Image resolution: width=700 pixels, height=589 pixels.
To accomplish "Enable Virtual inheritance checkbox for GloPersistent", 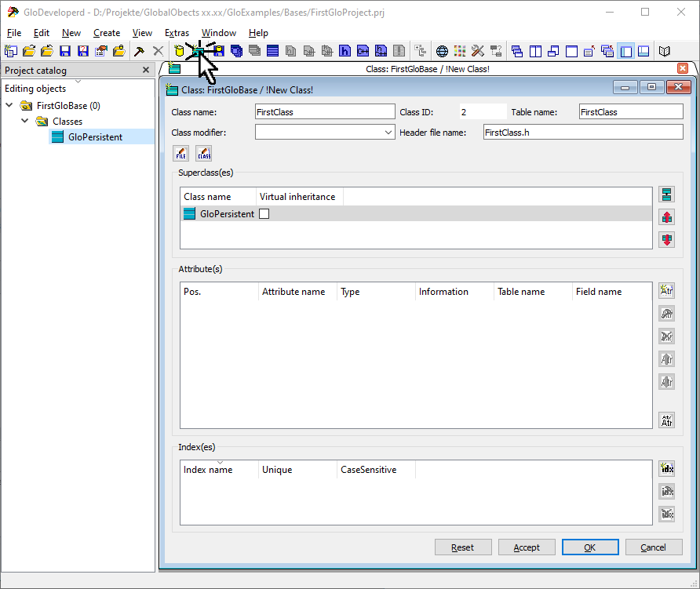I will tap(264, 214).
